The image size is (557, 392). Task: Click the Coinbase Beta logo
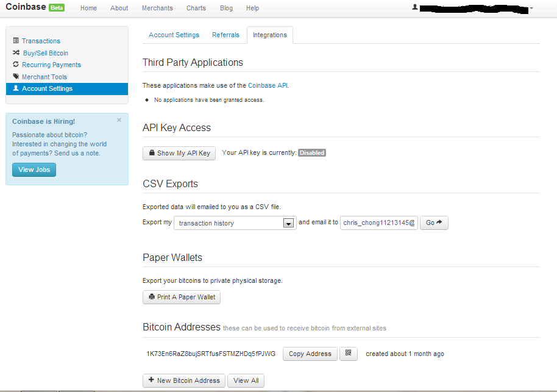(35, 7)
